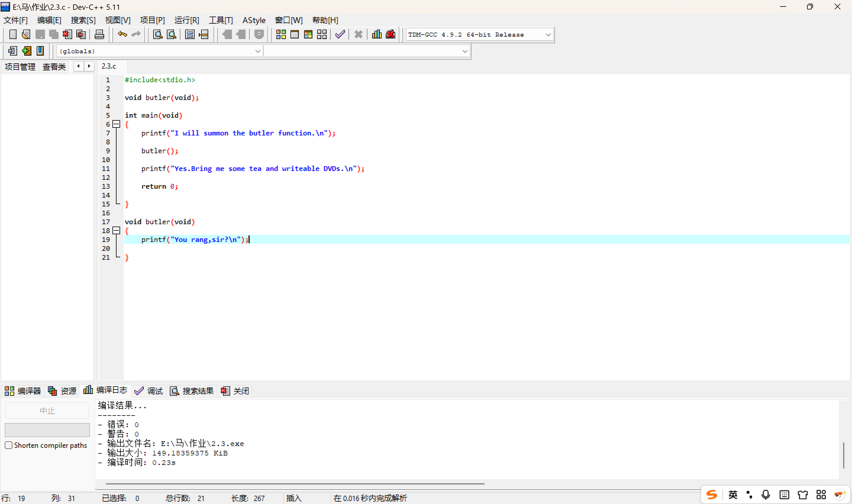The image size is (852, 504).
Task: Expand the (globals) scope dropdown
Action: 258,51
